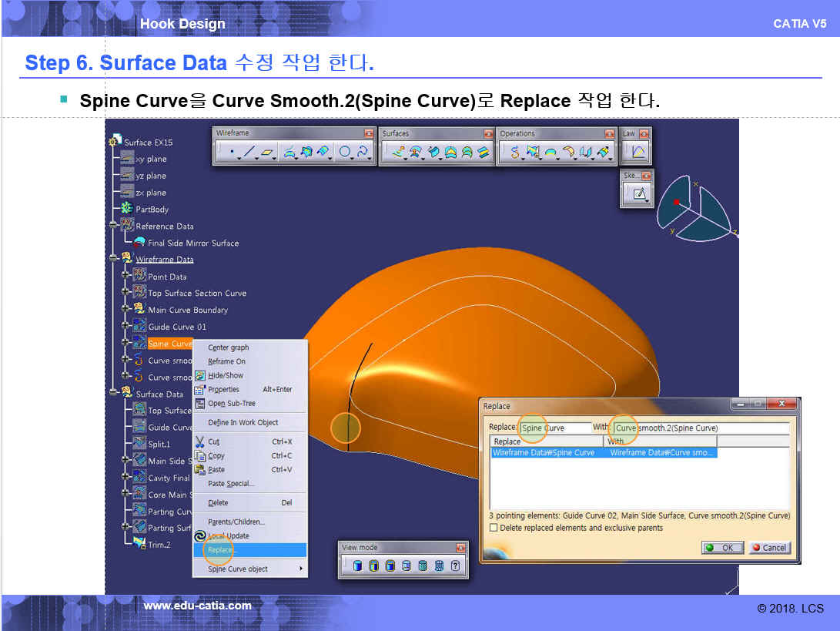The width and height of the screenshot is (840, 631).
Task: Collapse the Wireframe Data tree node
Action: 115,260
